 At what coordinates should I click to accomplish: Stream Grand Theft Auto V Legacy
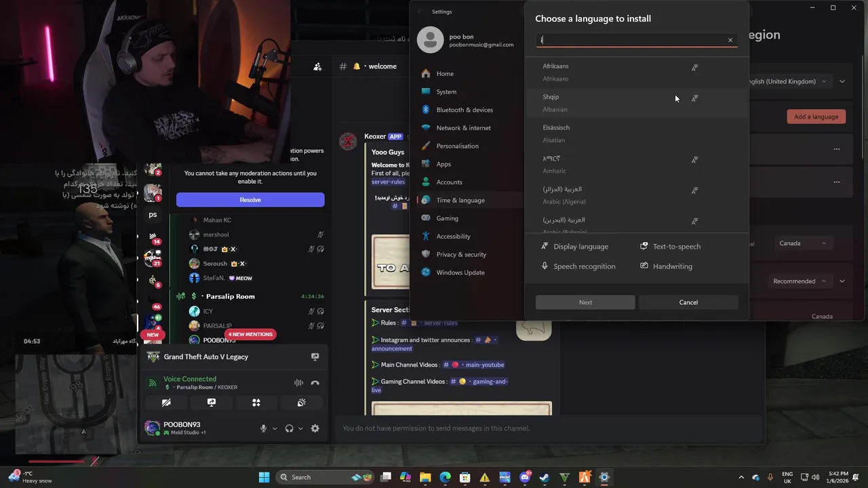coord(315,357)
